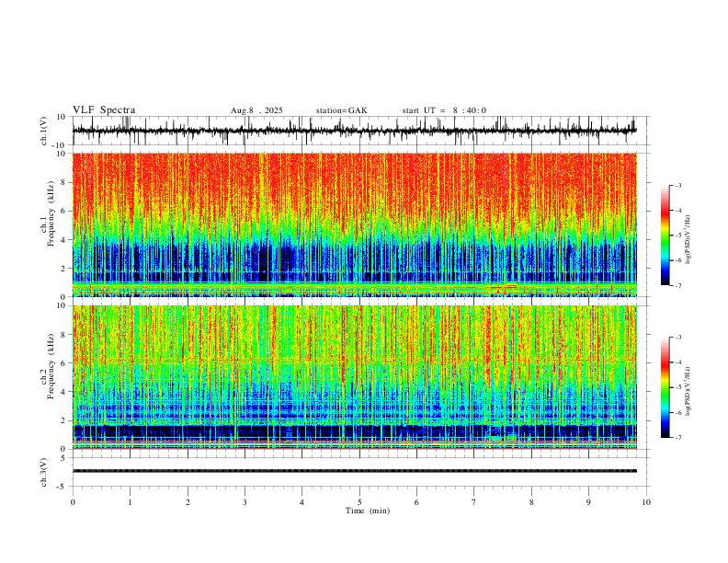This screenshot has width=728, height=563.
Task: Click the "9" tick on the time axis
Action: 588,502
